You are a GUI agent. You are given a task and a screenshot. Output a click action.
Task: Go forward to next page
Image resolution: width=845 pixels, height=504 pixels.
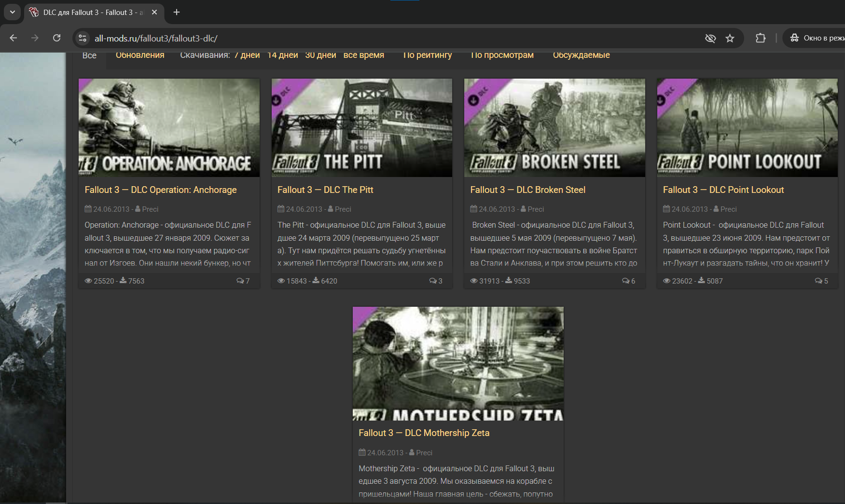tap(35, 38)
